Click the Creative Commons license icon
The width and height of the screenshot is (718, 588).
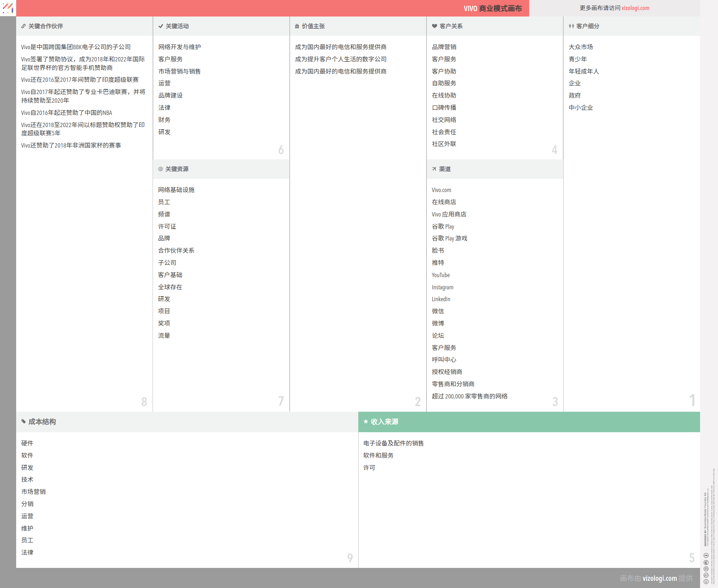[x=706, y=582]
